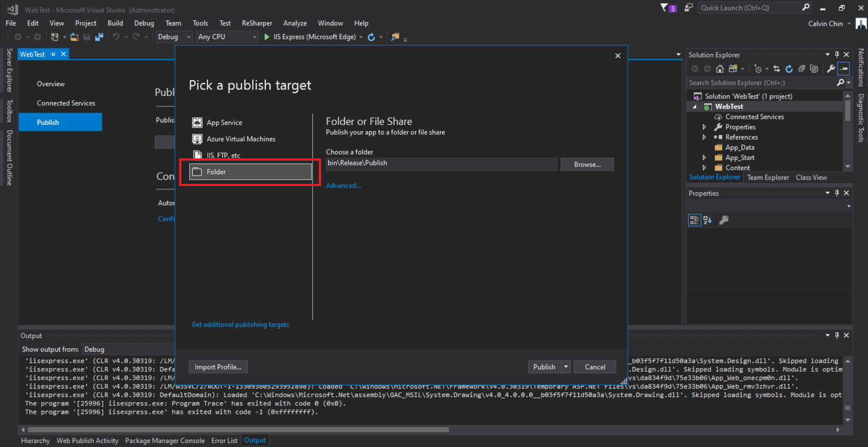Pin the Output panel
The height and width of the screenshot is (447, 868).
tap(837, 335)
